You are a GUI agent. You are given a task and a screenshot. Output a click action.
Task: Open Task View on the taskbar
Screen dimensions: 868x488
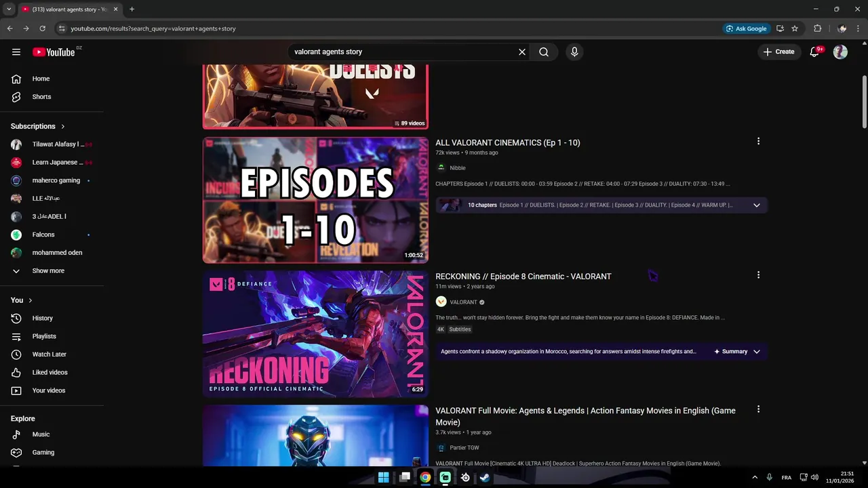point(405,477)
